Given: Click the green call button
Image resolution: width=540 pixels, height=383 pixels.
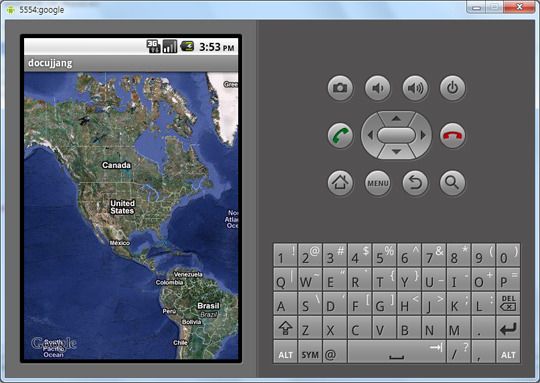Looking at the screenshot, I should point(340,135).
